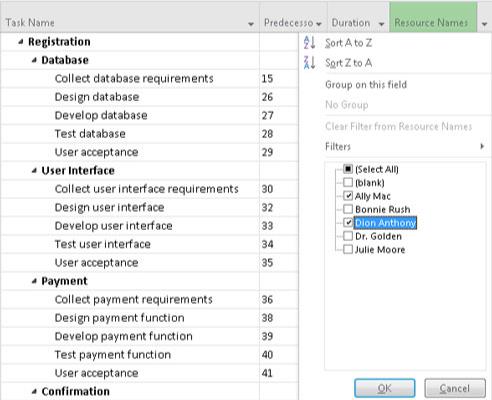Toggle the Select All checkbox
Viewport: 492px width, 400px height.
[348, 169]
